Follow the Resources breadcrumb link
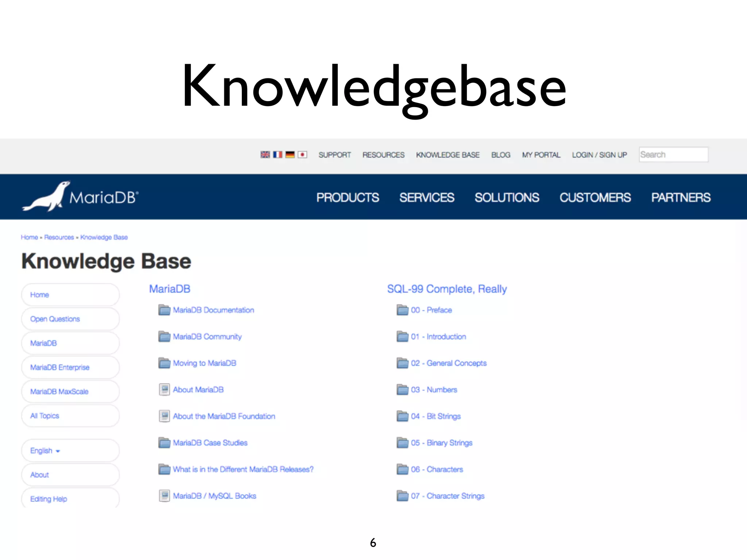The height and width of the screenshot is (560, 747). pos(59,237)
